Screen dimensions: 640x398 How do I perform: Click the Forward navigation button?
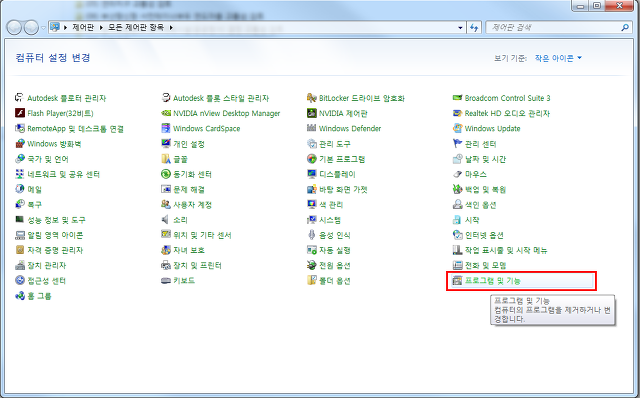tap(31, 28)
